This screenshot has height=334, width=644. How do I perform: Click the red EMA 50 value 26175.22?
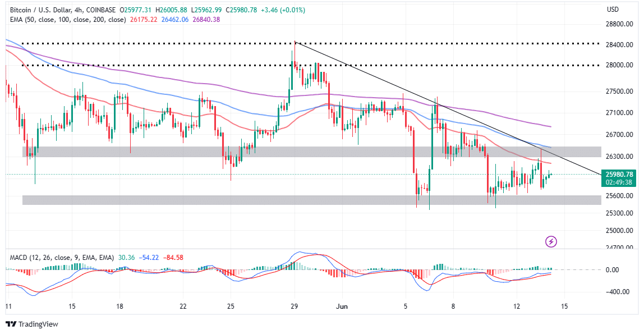[142, 19]
